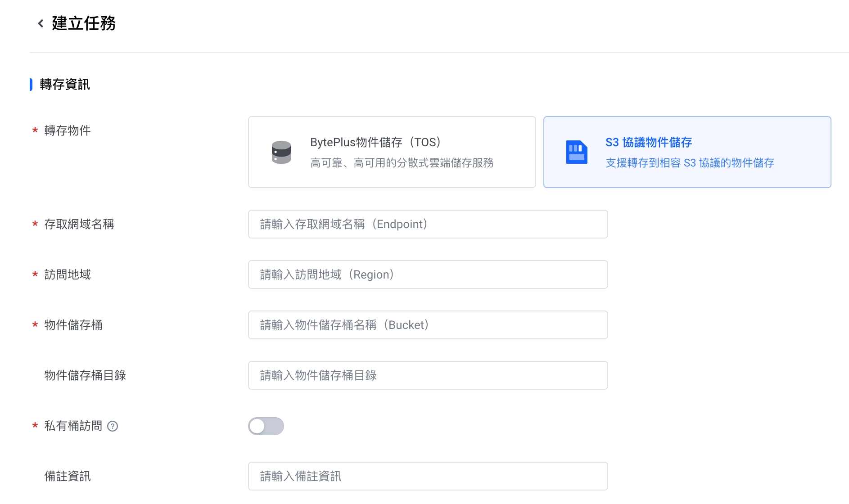Click the 轉存資訊 section heading
Screen dimensions: 849x504
coord(65,85)
